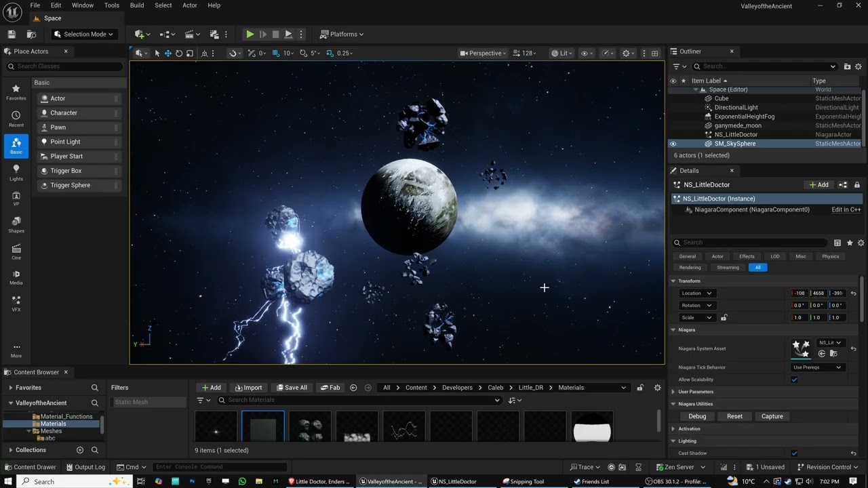Click the scale lock icon in Transform
Image resolution: width=868 pixels, height=488 pixels.
[724, 318]
